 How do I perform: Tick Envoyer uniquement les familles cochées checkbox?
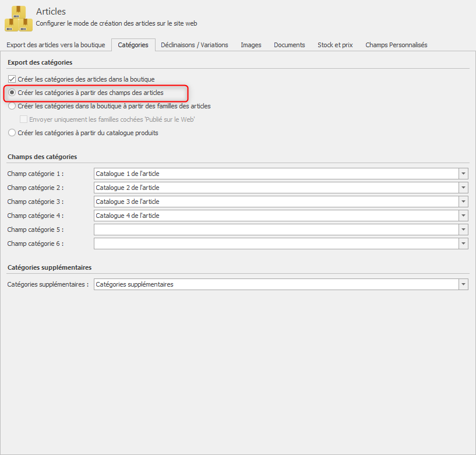[23, 119]
